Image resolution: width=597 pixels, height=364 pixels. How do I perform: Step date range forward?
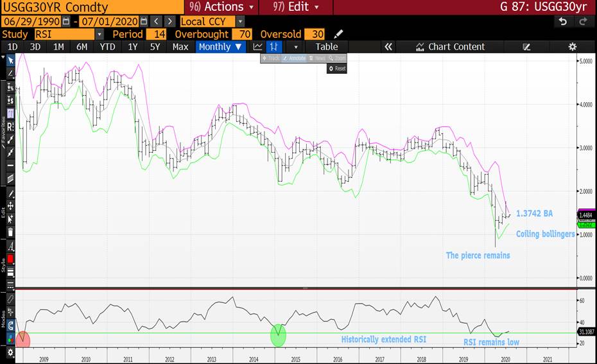tap(170, 21)
